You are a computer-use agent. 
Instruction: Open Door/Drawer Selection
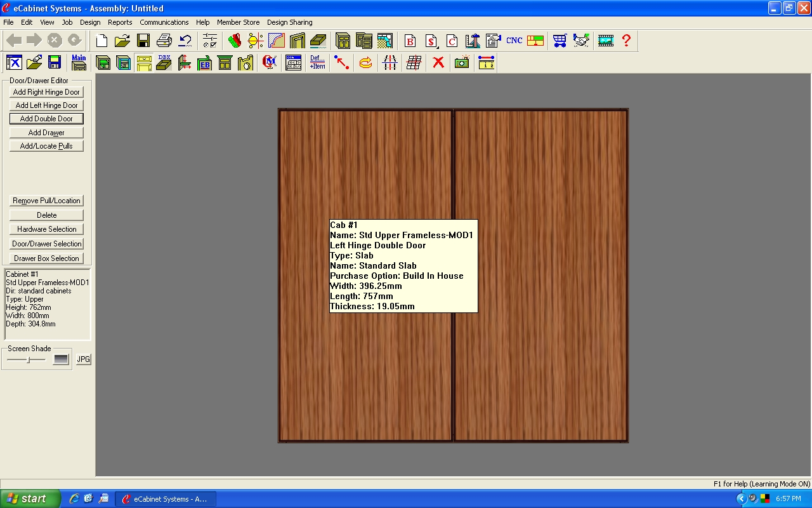tap(46, 244)
